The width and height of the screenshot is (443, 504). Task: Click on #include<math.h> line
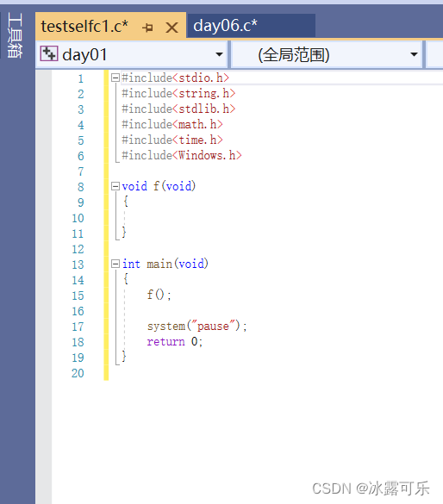[172, 124]
